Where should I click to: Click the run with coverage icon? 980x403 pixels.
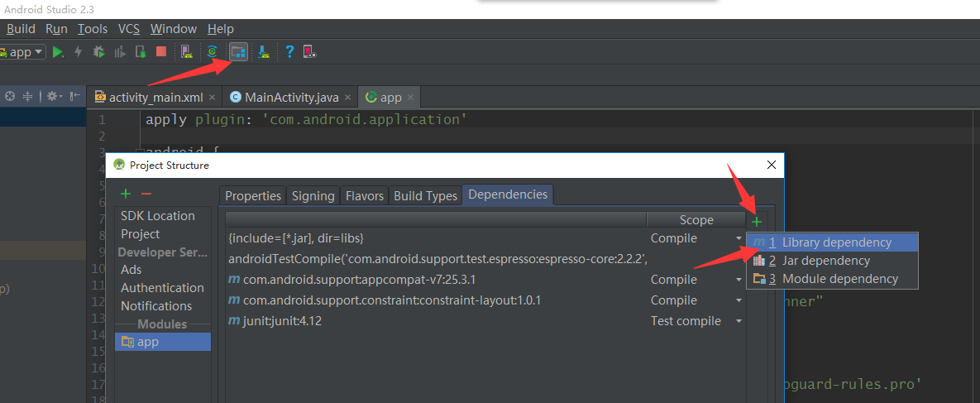point(119,52)
